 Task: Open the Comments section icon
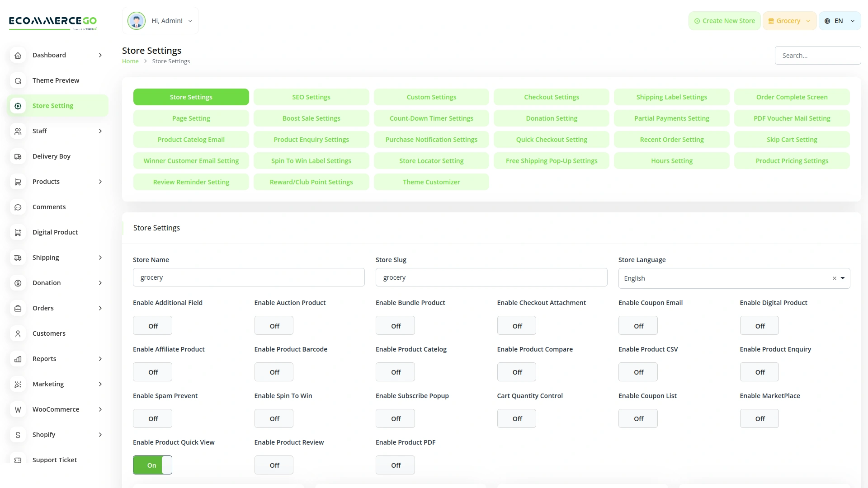point(18,207)
